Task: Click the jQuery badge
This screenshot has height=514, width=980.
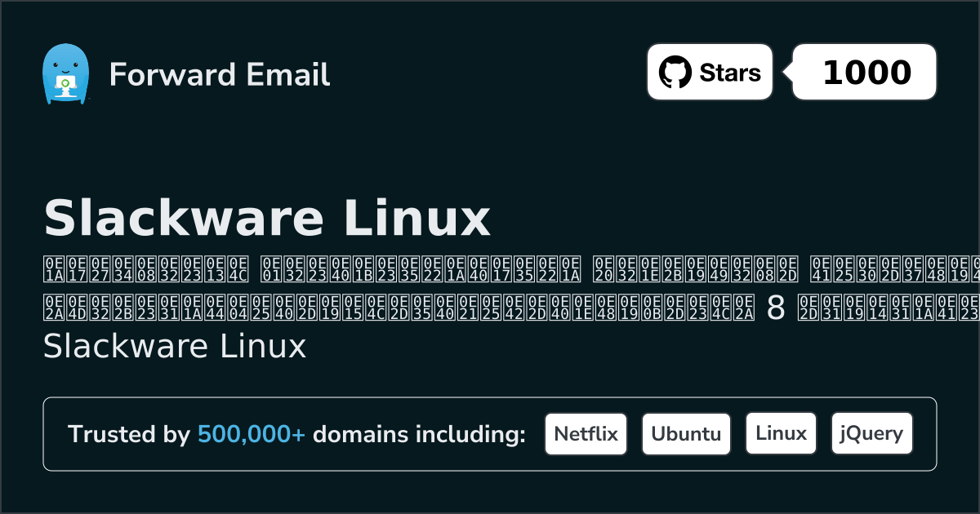Action: click(x=871, y=433)
